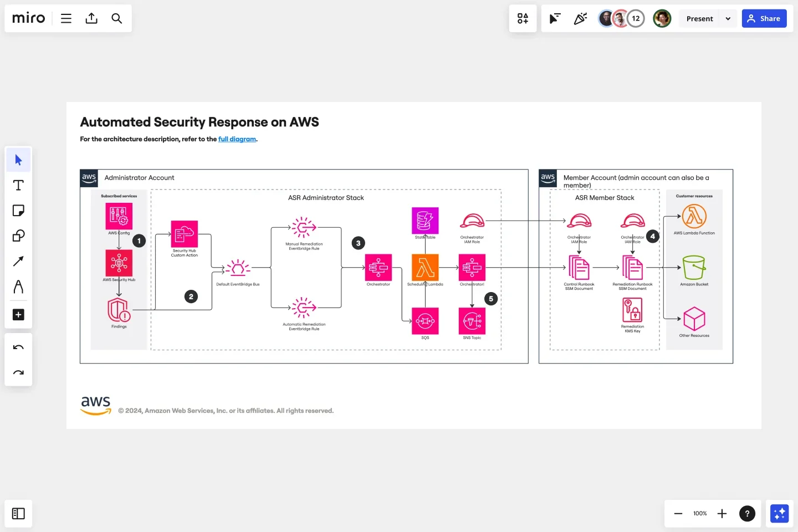Open your user profile avatar
This screenshot has height=532, width=798.
[662, 18]
